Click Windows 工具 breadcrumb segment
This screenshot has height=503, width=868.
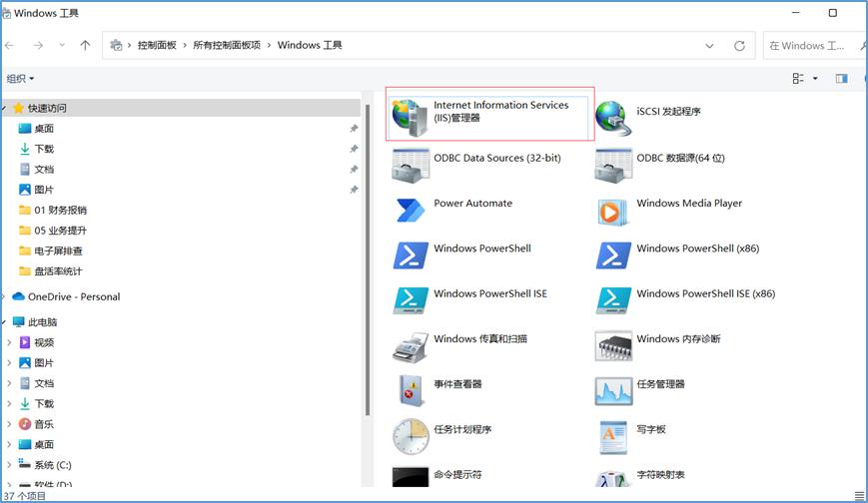[310, 45]
